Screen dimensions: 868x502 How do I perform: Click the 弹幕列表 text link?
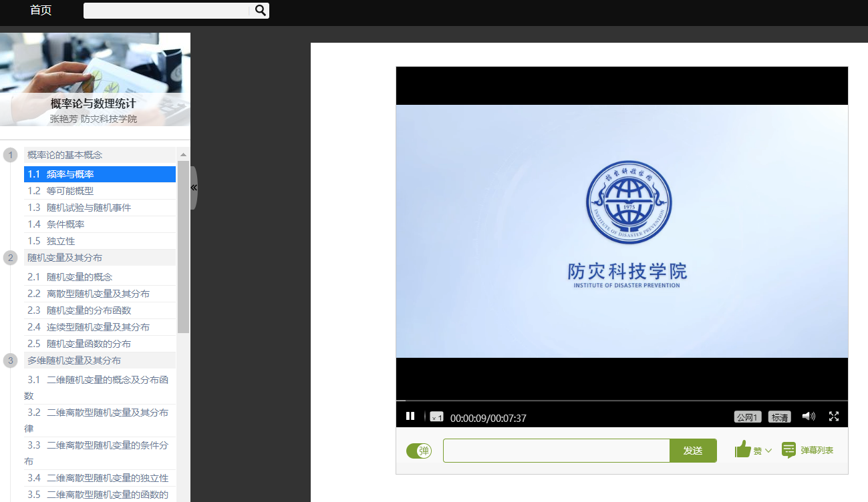point(817,451)
